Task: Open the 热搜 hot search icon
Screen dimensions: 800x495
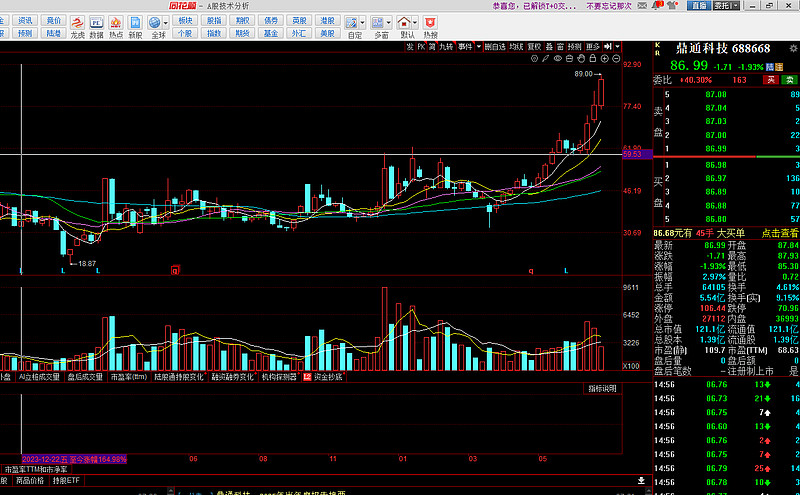Action: [x=430, y=23]
